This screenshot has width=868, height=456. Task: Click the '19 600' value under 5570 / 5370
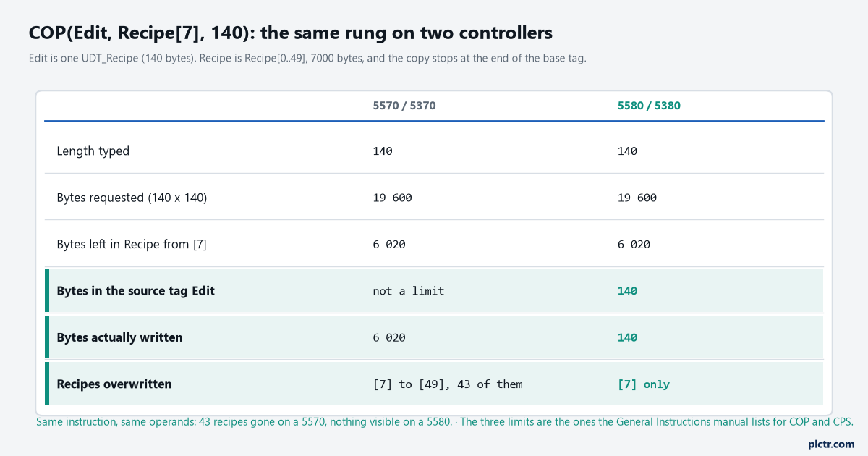point(392,198)
